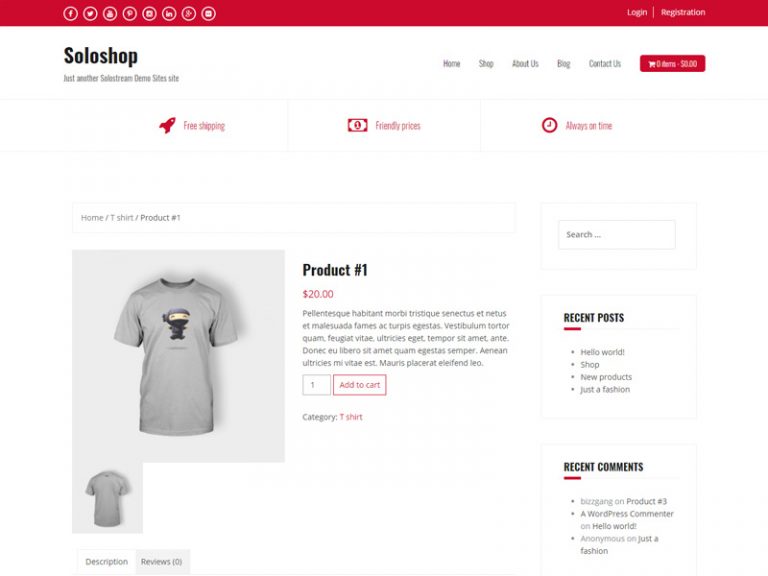Open the Shop menu item

486,64
